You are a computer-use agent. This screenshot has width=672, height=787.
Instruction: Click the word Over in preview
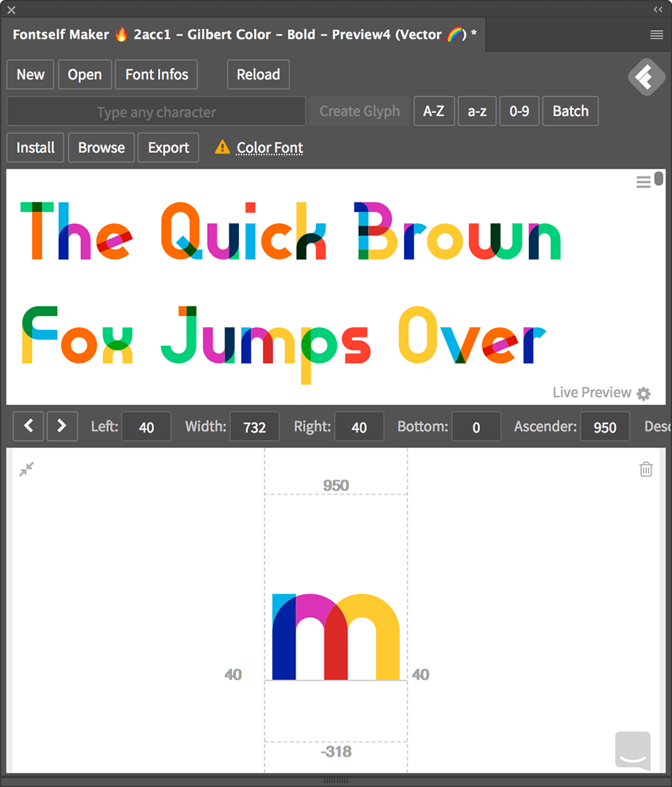(472, 334)
